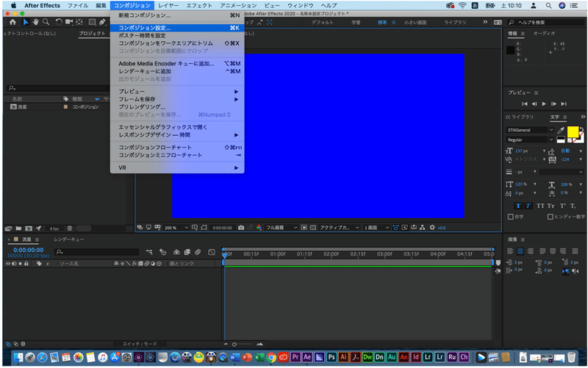Click the eyedropper in Character panel
The width and height of the screenshot is (588, 368).
(561, 130)
